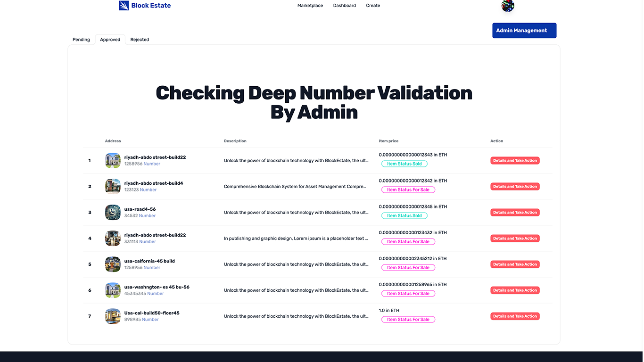The image size is (644, 362).
Task: Navigate to the Marketplace page
Action: click(310, 5)
